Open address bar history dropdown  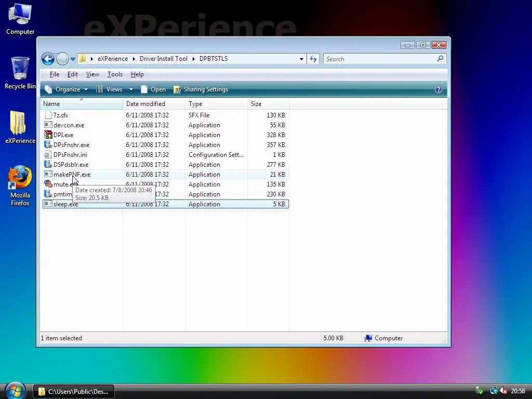(301, 59)
